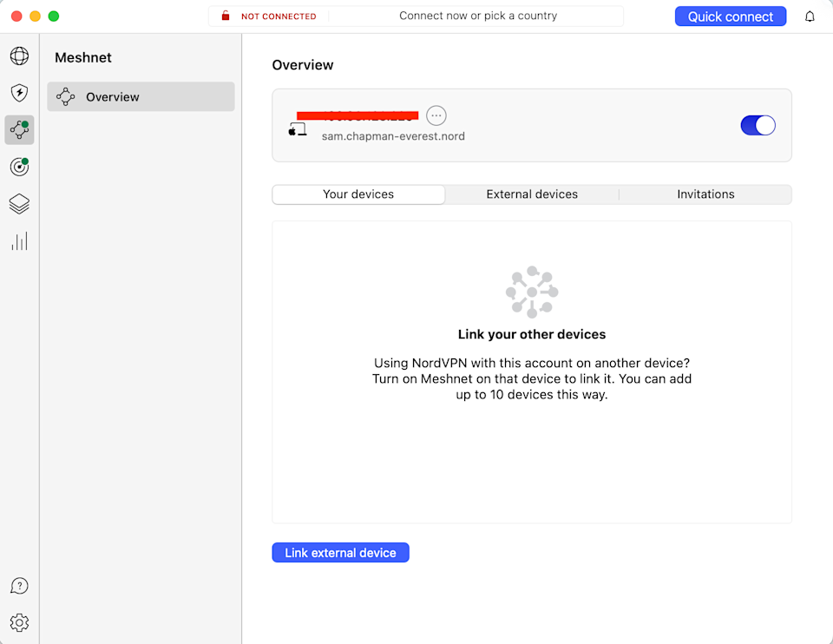The image size is (833, 644).
Task: Disable Meshnet with the blue toggle
Action: (758, 125)
